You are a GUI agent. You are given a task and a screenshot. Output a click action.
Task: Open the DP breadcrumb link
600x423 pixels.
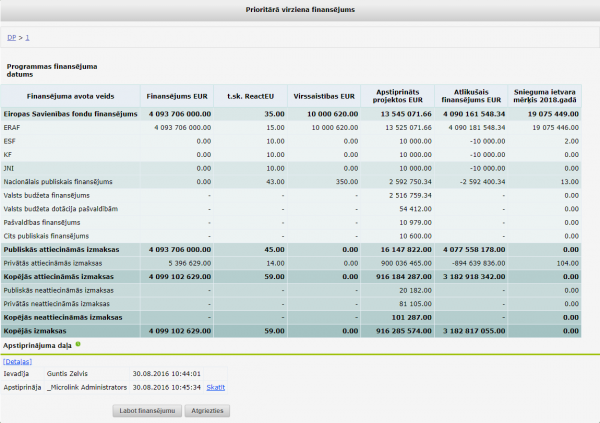pos(11,37)
